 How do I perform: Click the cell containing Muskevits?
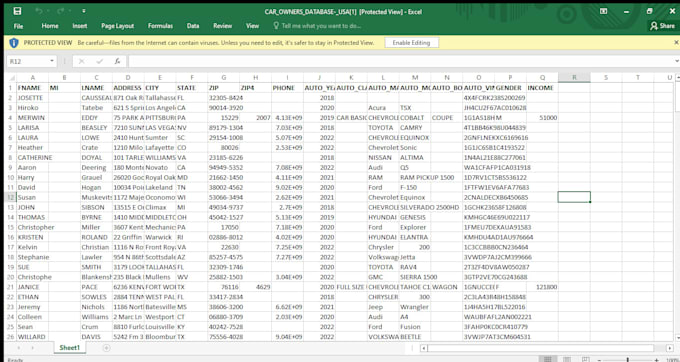click(96, 197)
